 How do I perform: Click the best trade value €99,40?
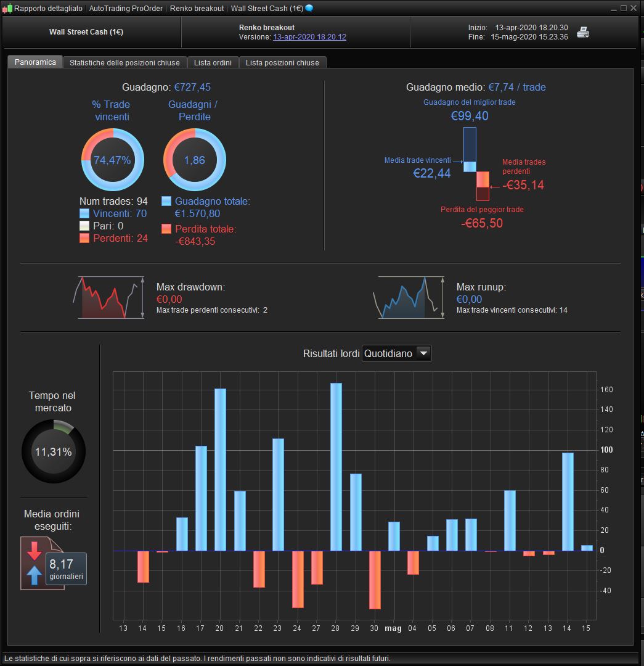click(x=470, y=115)
